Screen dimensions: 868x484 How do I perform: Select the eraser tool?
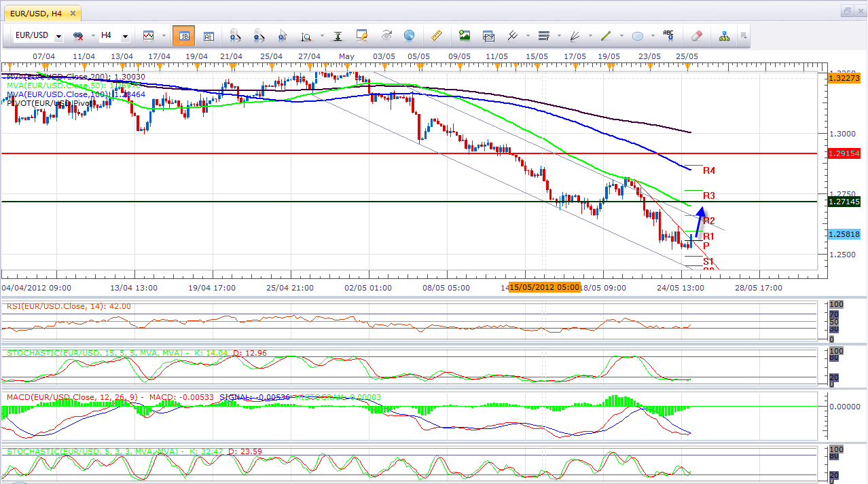point(696,36)
